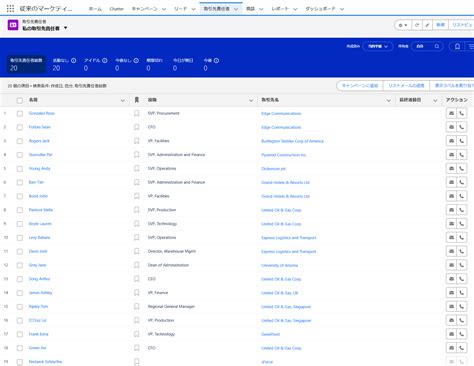The image size is (474, 366).
Task: Select the Forbes Sean row checkbox
Action: pos(20,127)
